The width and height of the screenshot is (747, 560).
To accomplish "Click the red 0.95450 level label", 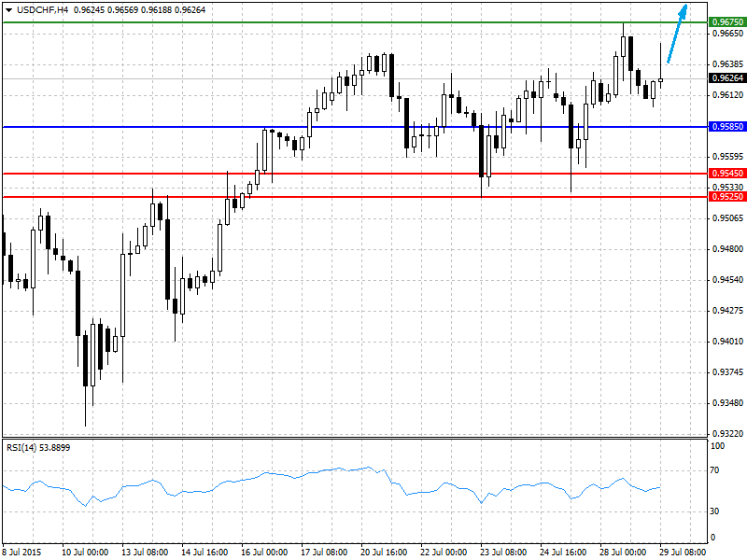I will coord(727,174).
